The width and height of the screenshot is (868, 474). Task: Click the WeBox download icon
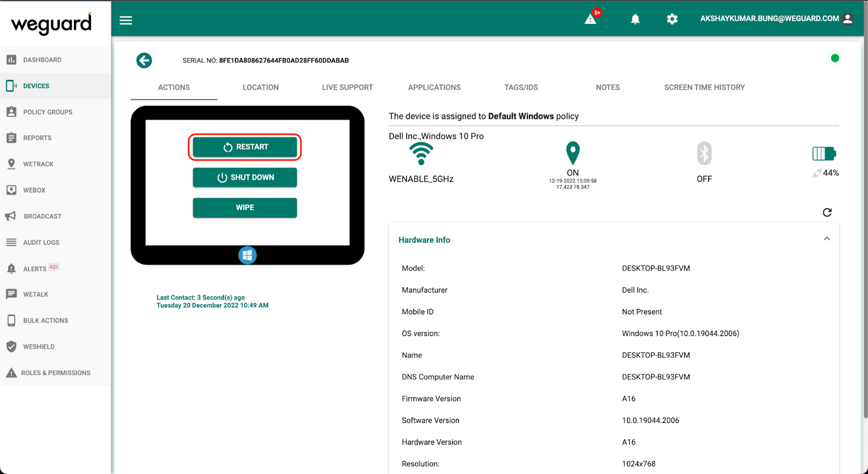11,190
